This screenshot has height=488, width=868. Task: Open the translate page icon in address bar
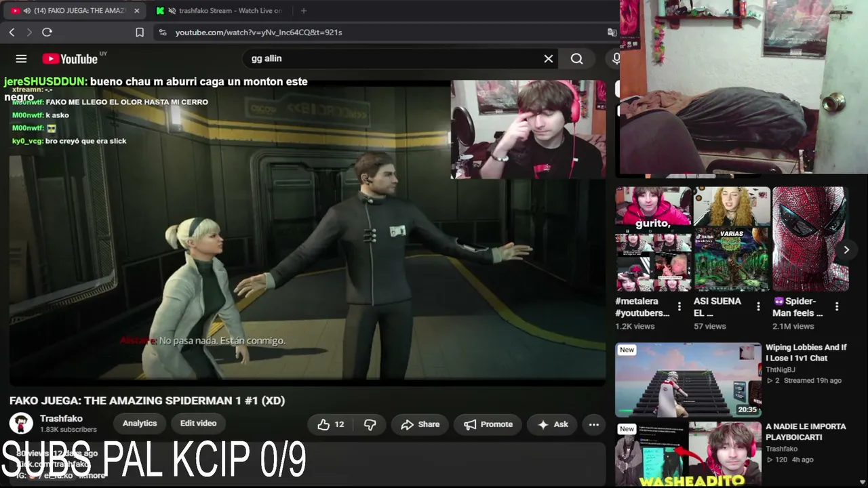point(612,32)
